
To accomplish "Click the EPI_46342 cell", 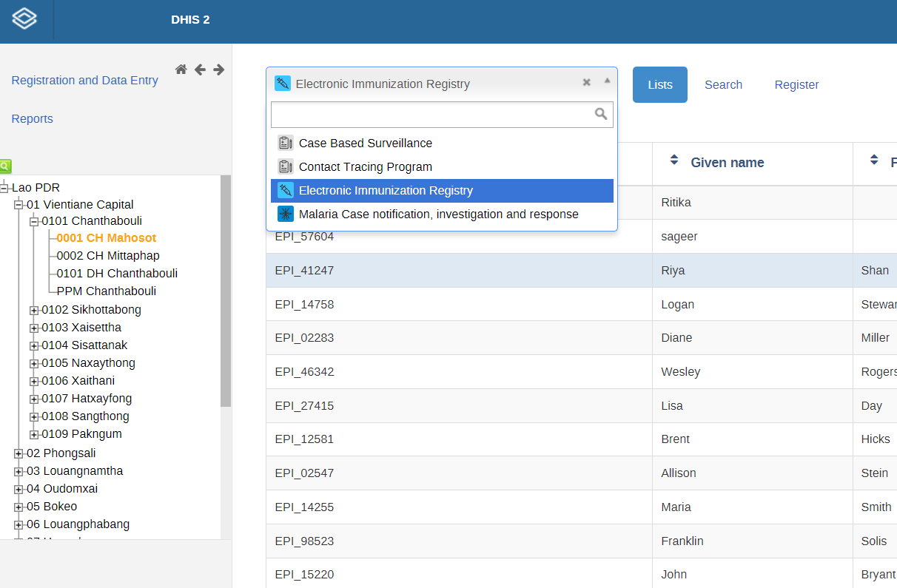I will click(x=459, y=372).
